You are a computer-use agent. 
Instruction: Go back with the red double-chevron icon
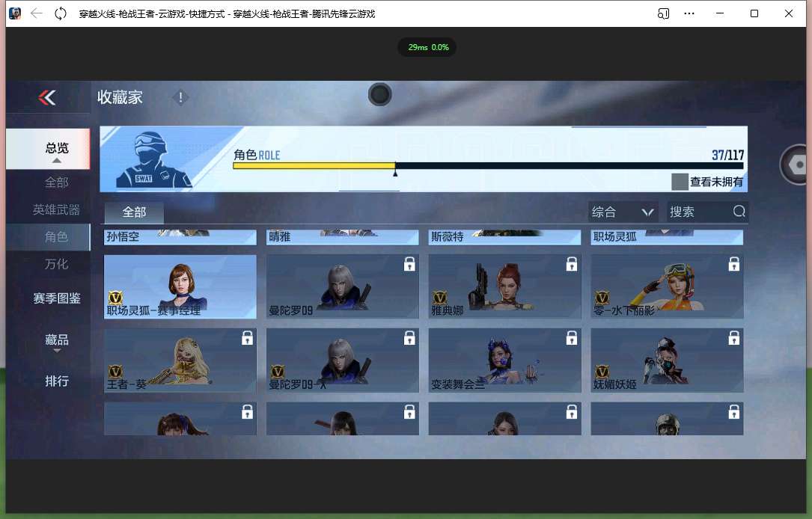(46, 97)
